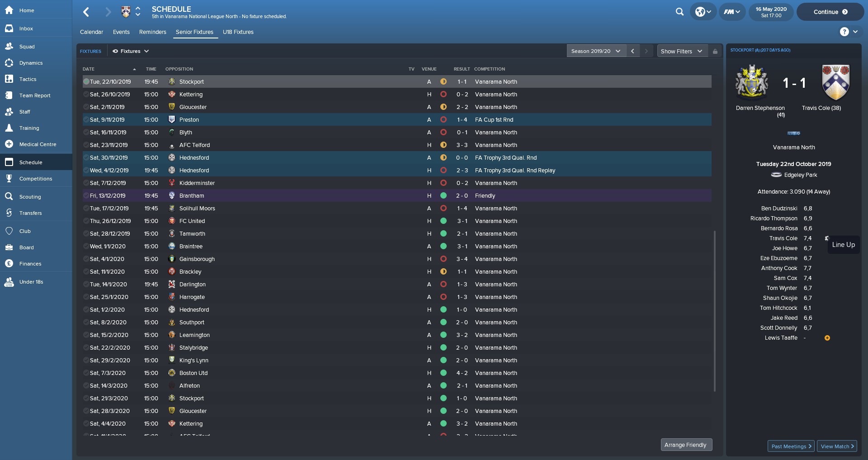Viewport: 868px width, 460px height.
Task: Open the Tactics sidebar icon
Action: [9, 79]
